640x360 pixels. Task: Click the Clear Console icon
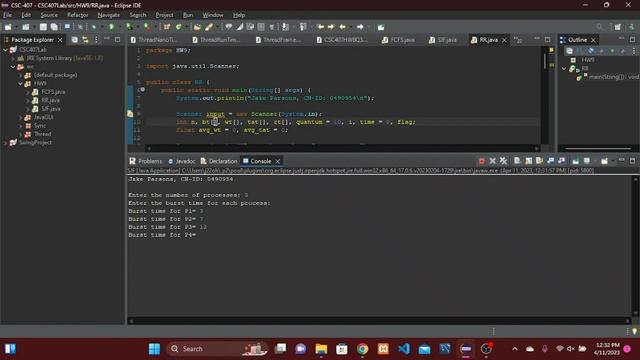[517, 161]
